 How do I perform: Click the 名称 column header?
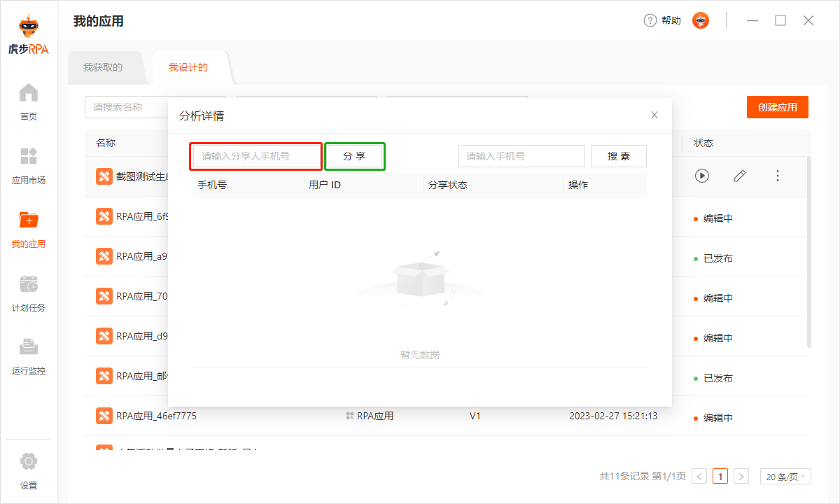point(106,143)
